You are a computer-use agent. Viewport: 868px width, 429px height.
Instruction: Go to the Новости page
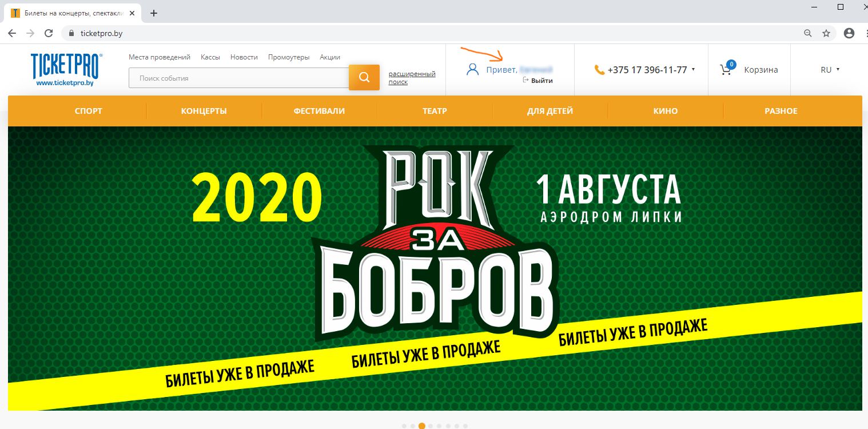click(244, 57)
